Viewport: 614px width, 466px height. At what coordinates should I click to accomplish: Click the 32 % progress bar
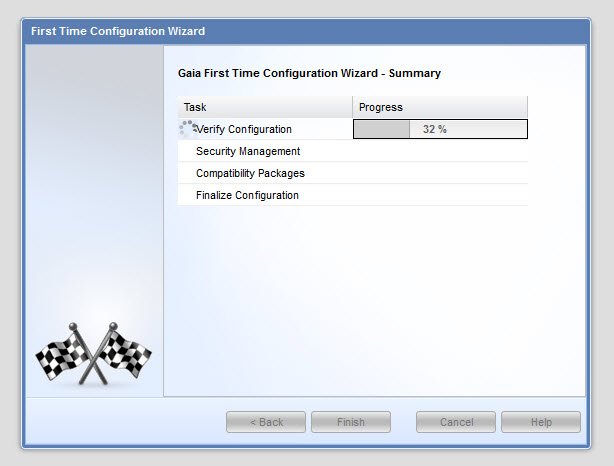[440, 129]
